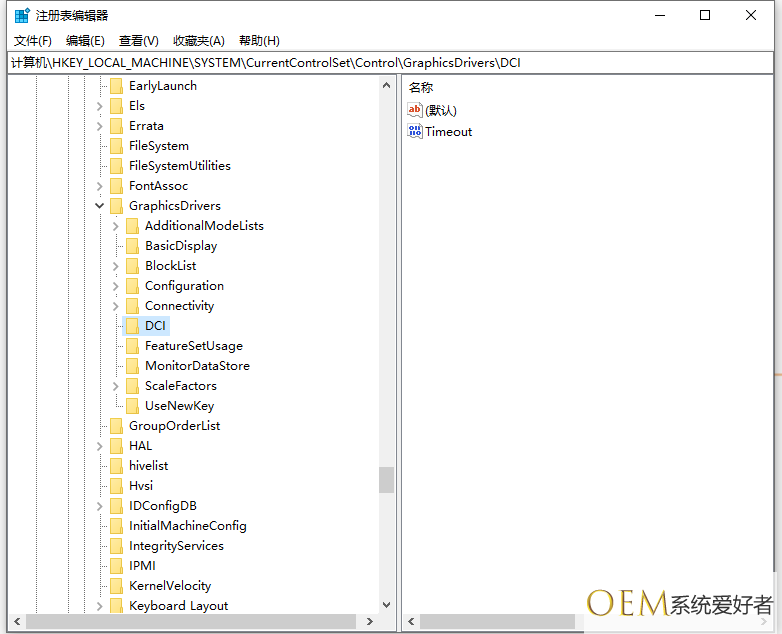Click the 名称 column header
Viewport: 782px width, 634px height.
point(421,88)
